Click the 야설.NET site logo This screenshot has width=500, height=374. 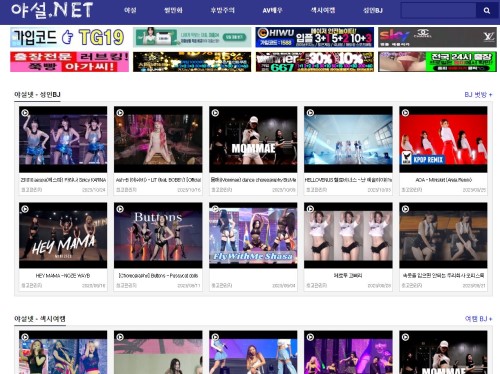coord(52,10)
